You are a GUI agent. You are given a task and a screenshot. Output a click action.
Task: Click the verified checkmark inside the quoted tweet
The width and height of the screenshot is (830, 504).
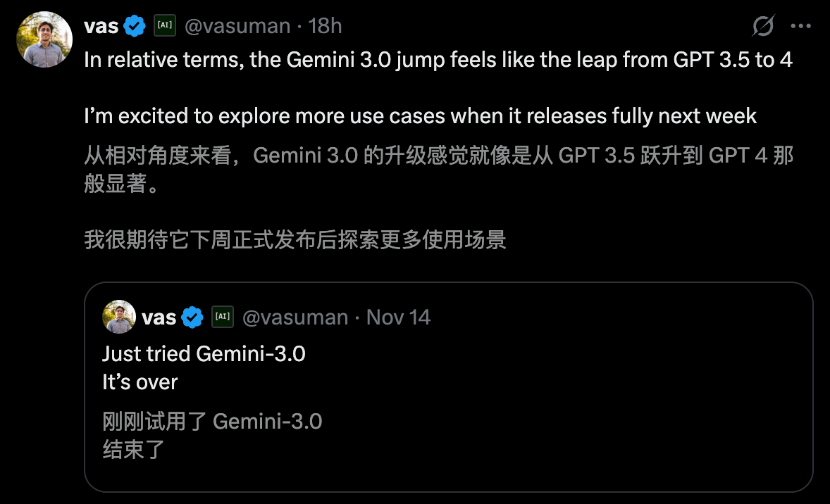pyautogui.click(x=191, y=317)
